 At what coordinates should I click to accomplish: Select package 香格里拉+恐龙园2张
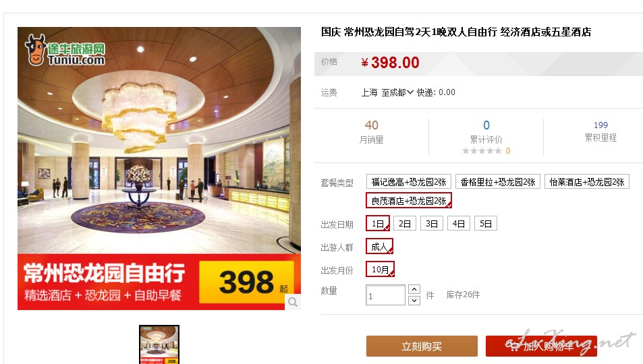(x=498, y=181)
